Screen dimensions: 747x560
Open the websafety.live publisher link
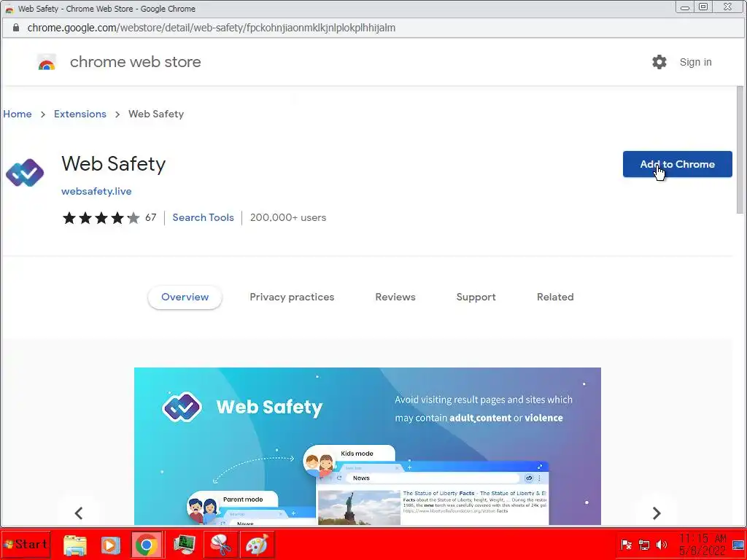[97, 192]
